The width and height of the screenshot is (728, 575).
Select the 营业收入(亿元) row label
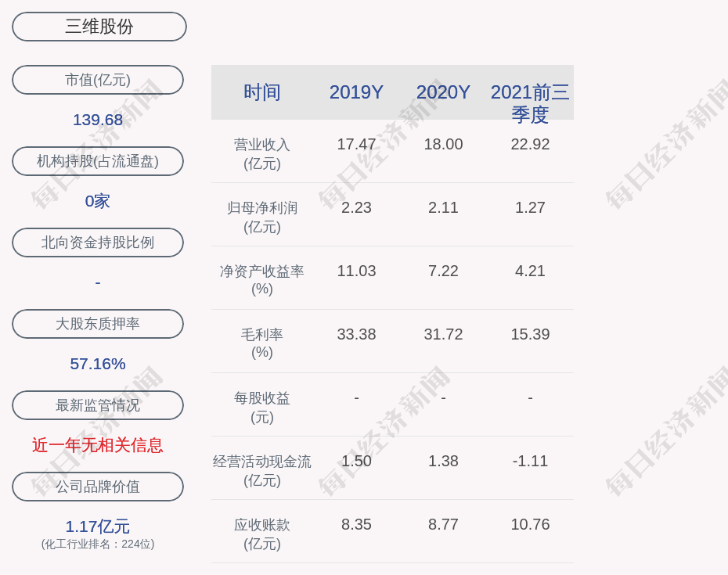(x=262, y=154)
